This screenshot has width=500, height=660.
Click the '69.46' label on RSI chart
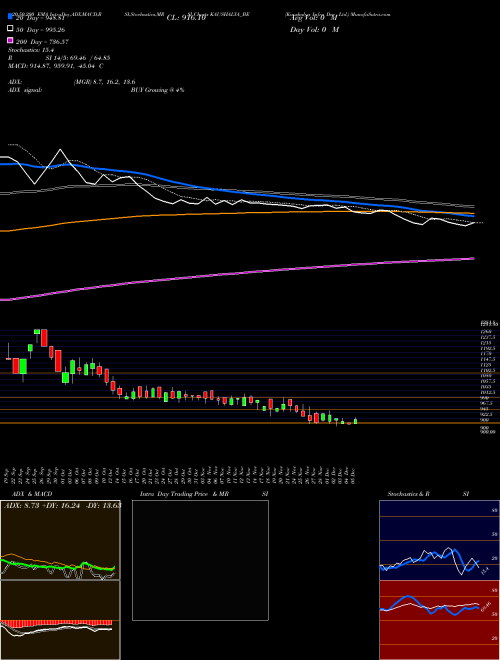(x=487, y=605)
